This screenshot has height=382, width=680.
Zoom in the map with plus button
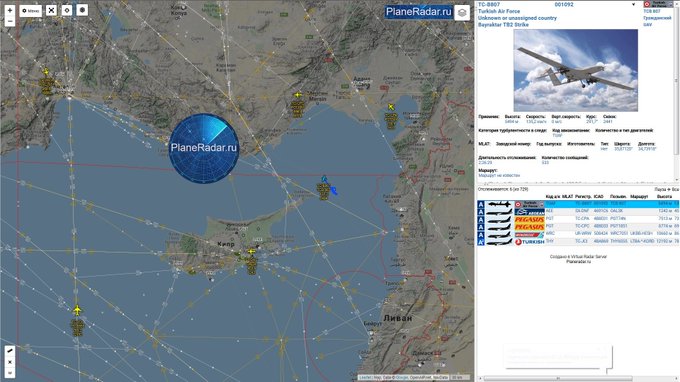tap(10, 10)
